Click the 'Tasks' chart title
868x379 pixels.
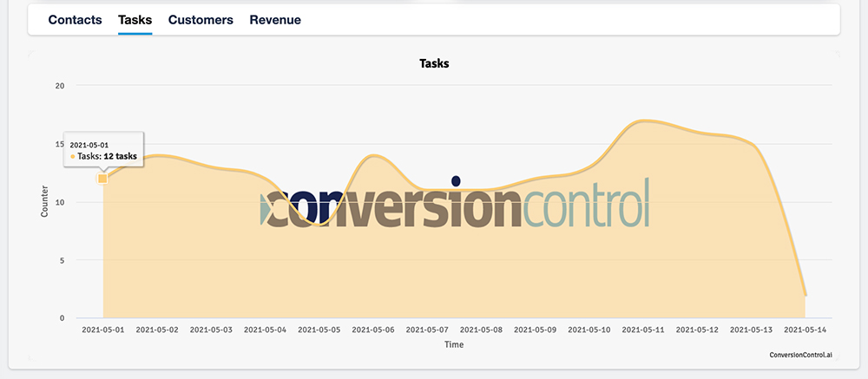[433, 64]
